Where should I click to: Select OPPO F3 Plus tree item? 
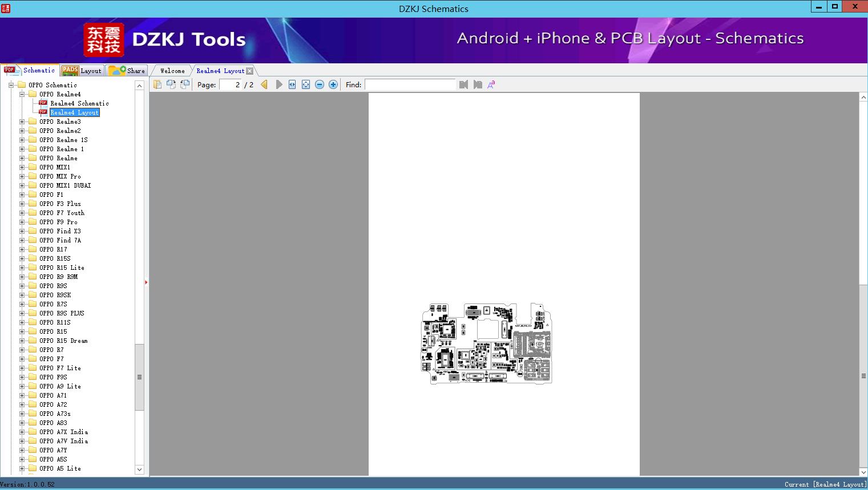tap(60, 204)
